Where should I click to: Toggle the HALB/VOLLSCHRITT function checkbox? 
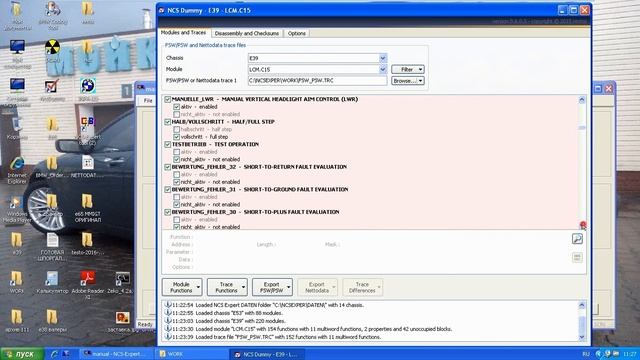click(167, 122)
